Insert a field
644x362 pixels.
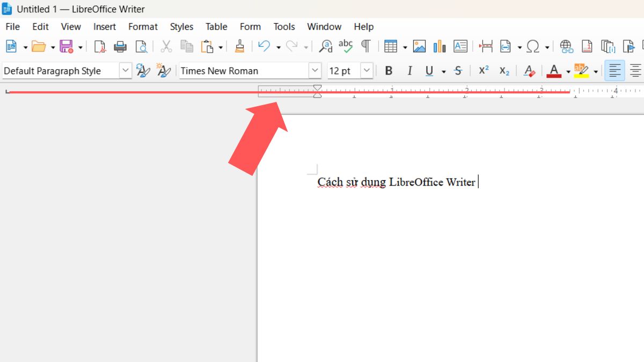coord(506,47)
